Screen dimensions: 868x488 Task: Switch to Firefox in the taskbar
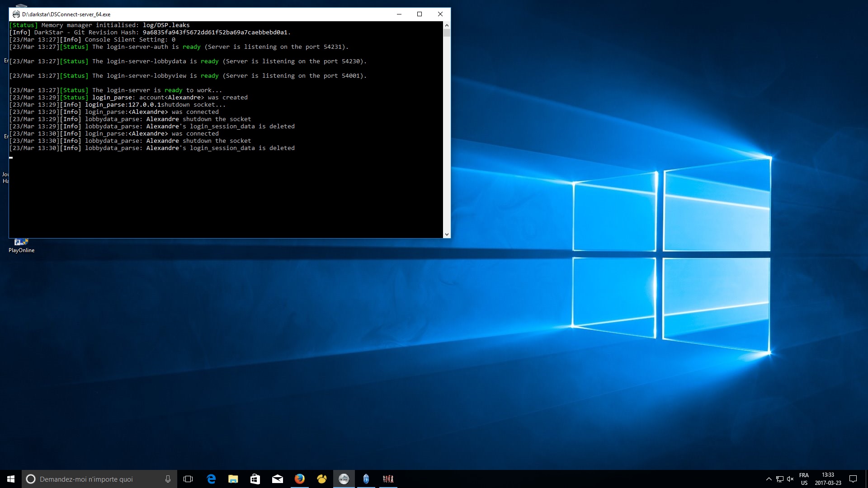click(x=299, y=479)
